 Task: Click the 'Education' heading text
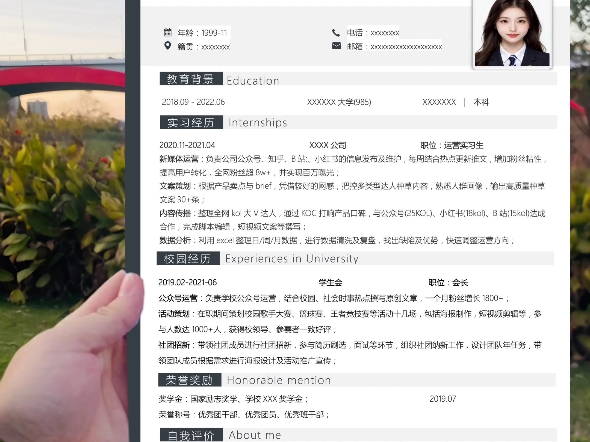pyautogui.click(x=253, y=81)
